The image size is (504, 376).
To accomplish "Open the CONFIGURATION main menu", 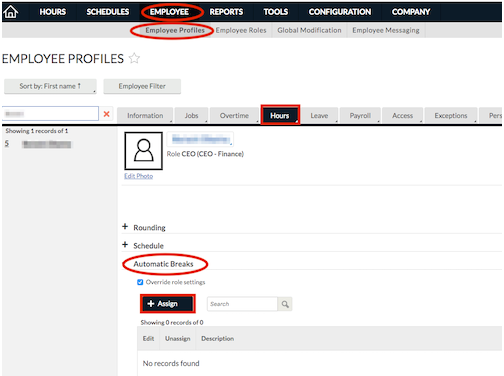I will pyautogui.click(x=340, y=12).
